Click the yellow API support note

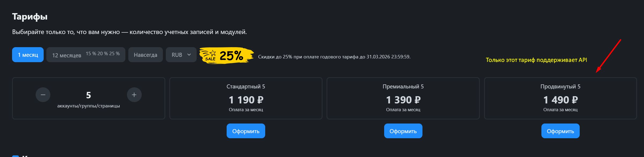point(536,60)
